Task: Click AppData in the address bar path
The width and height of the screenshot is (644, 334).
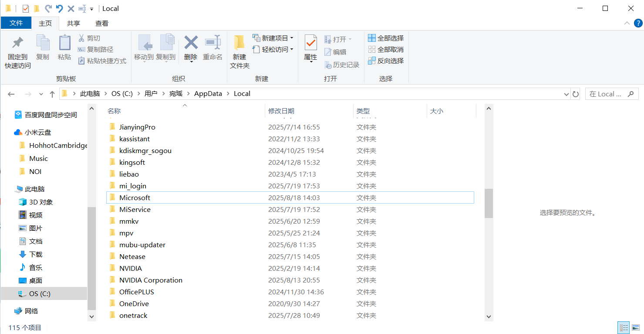Action: click(208, 94)
